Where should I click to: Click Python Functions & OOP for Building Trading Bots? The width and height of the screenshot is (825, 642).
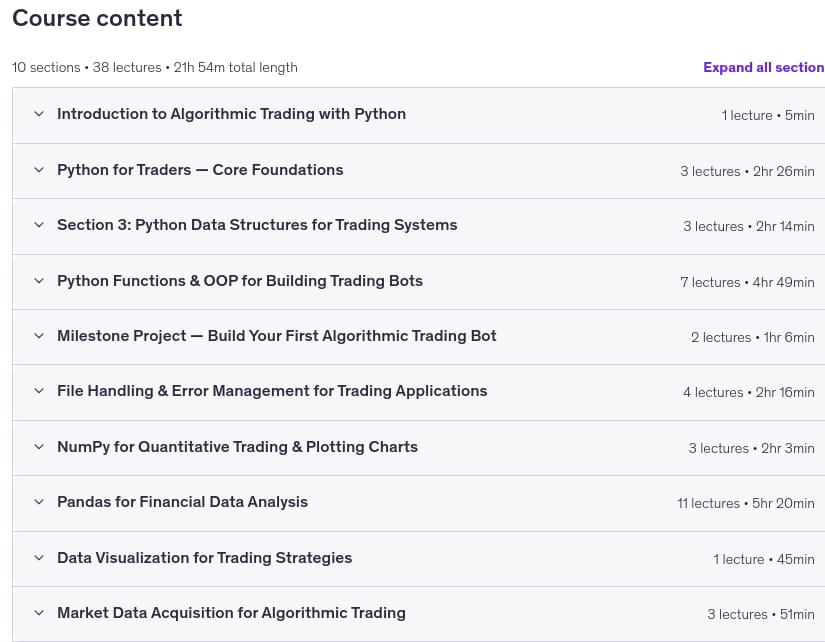pos(240,281)
